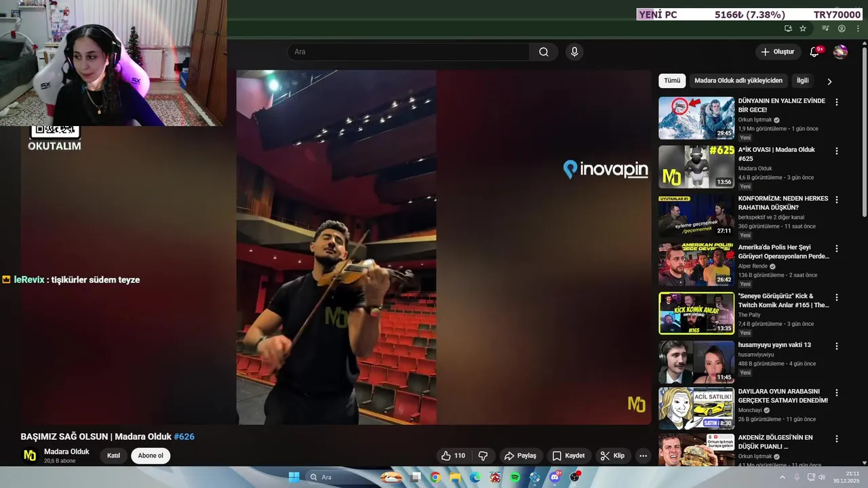The height and width of the screenshot is (488, 868).
Task: Open the Chrome profile icon
Action: point(842,28)
